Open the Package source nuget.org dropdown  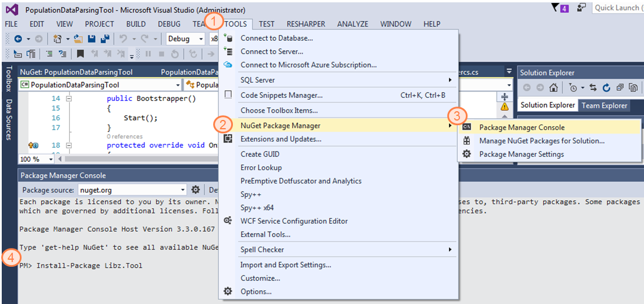(133, 190)
